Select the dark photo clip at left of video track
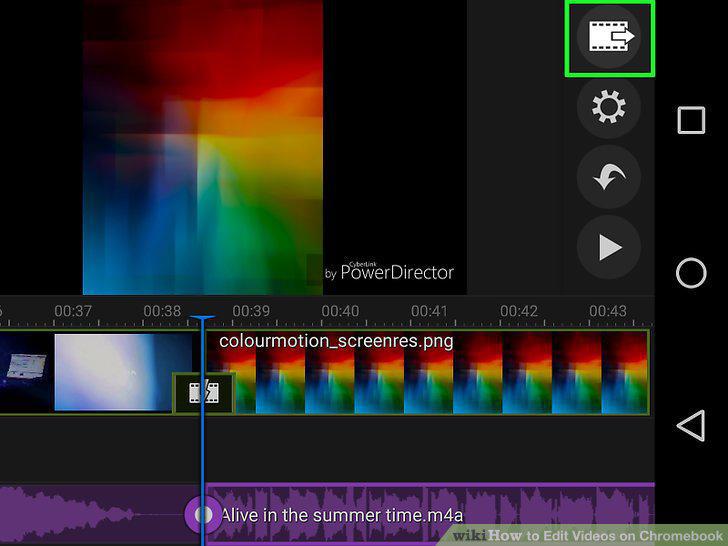The image size is (728, 546). coord(26,372)
